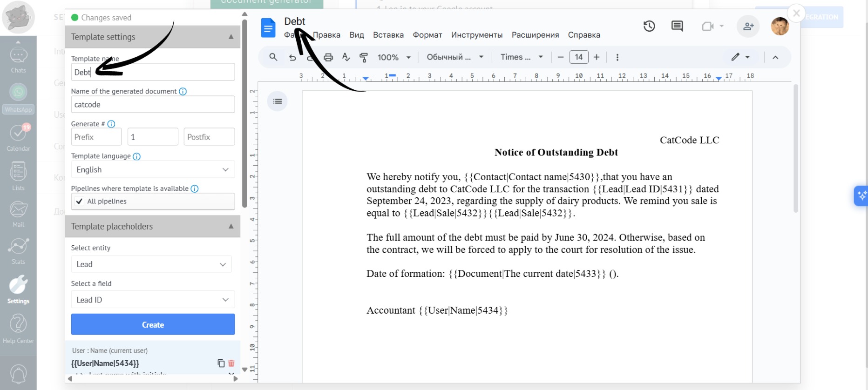Open the document outline icon
Image resolution: width=868 pixels, height=390 pixels.
coord(278,101)
